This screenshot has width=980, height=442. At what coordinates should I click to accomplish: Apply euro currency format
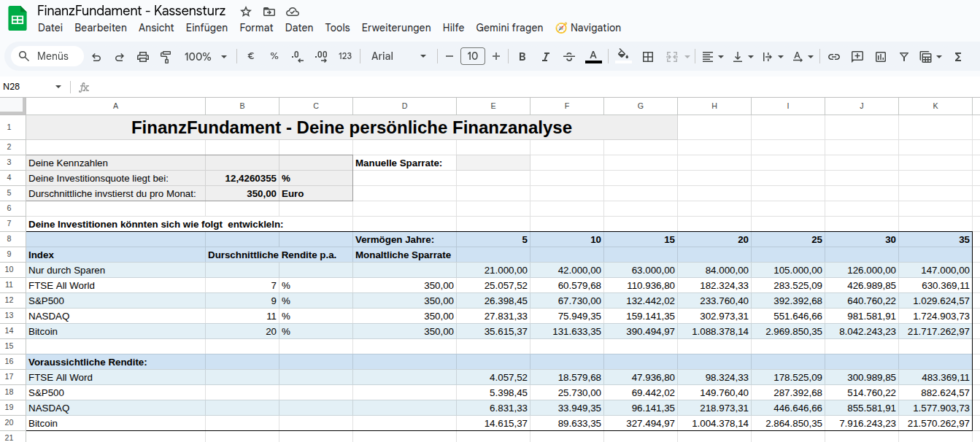250,57
